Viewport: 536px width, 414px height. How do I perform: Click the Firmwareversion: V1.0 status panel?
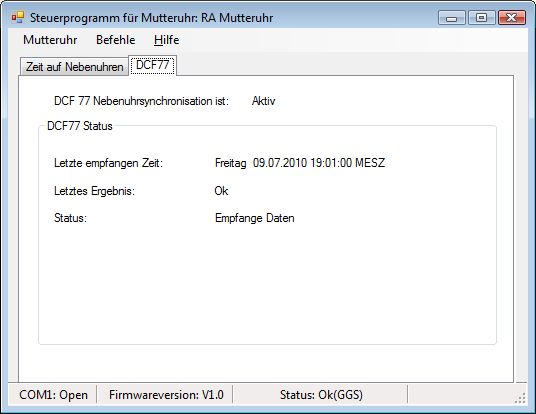click(166, 395)
